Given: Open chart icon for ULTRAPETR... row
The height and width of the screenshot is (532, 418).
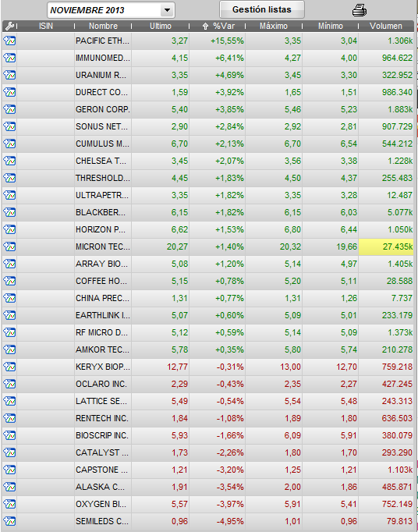Looking at the screenshot, I should [9, 196].
